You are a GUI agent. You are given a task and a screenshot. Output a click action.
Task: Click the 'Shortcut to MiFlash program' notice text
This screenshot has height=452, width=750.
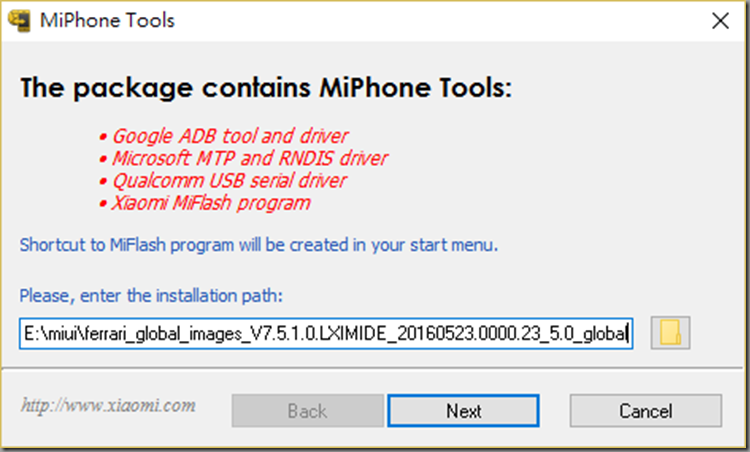(259, 245)
